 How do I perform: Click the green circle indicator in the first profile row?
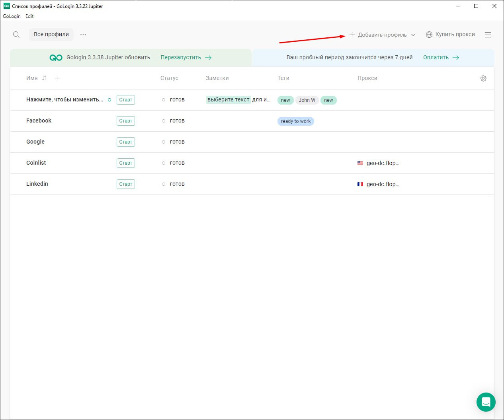tap(109, 100)
